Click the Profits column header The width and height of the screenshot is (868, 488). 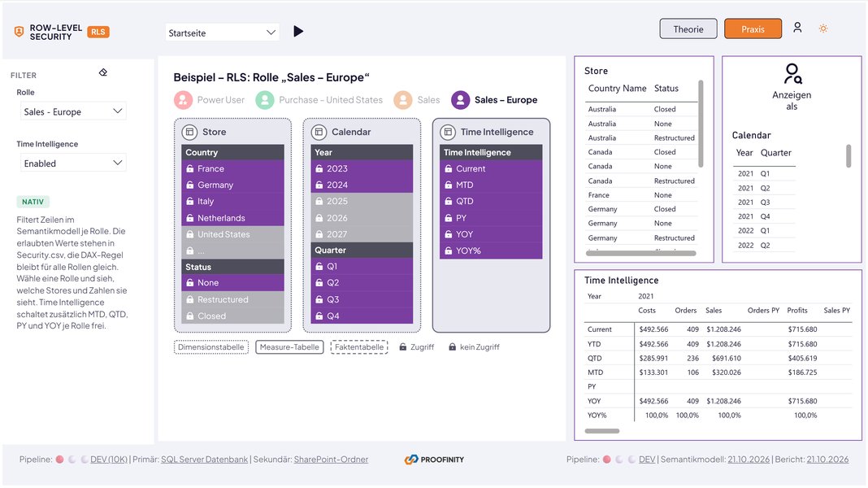point(797,311)
